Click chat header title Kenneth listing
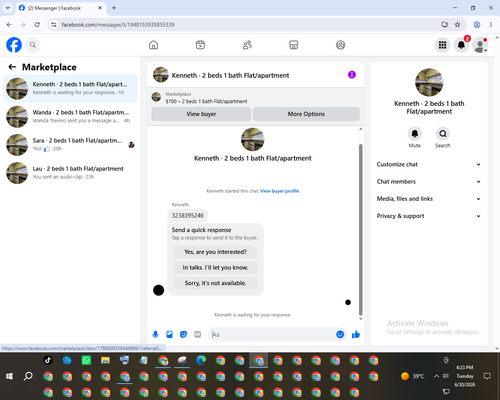 [x=230, y=75]
